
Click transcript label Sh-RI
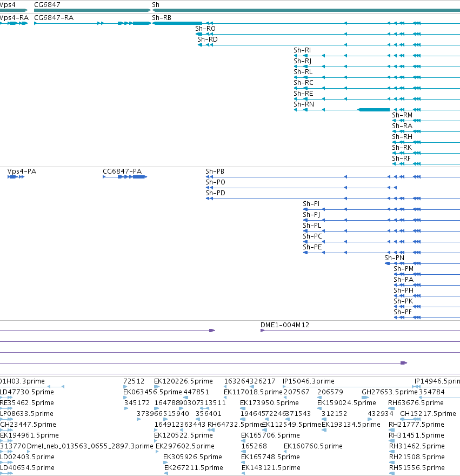[302, 50]
